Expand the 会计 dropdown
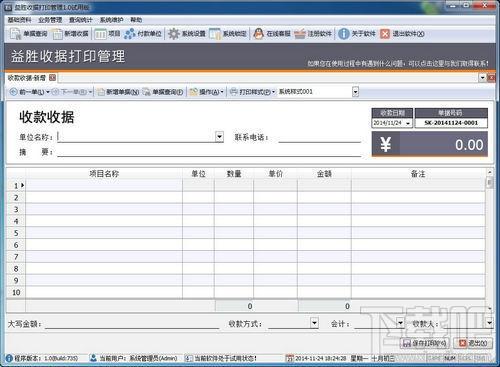This screenshot has width=500, height=367. click(x=400, y=323)
